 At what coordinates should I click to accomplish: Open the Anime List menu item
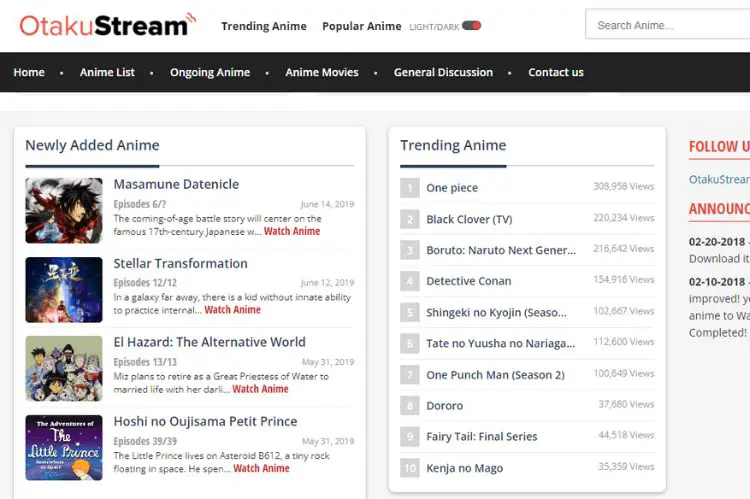click(x=107, y=72)
